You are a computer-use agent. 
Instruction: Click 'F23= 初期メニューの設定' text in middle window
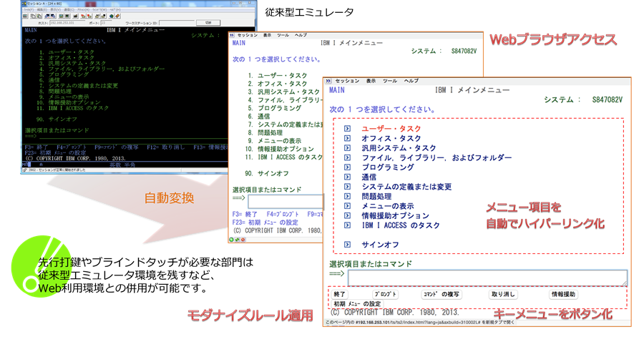click(265, 222)
